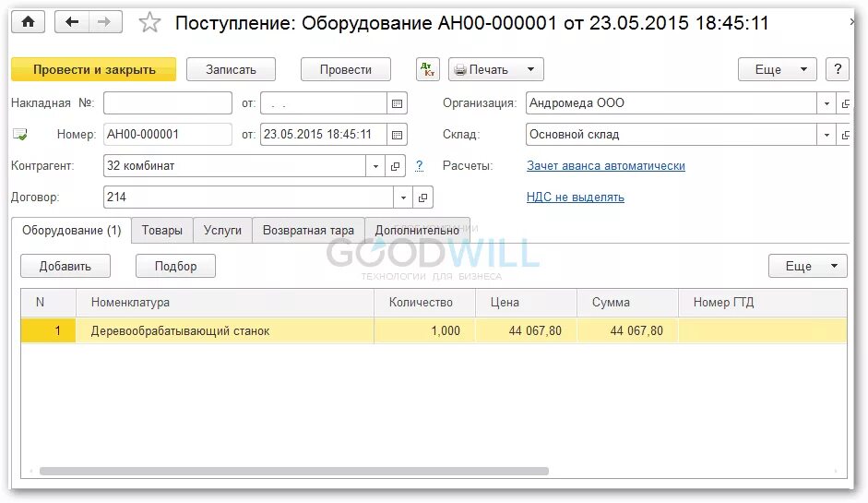Navigate forward with the right arrow

(x=104, y=22)
